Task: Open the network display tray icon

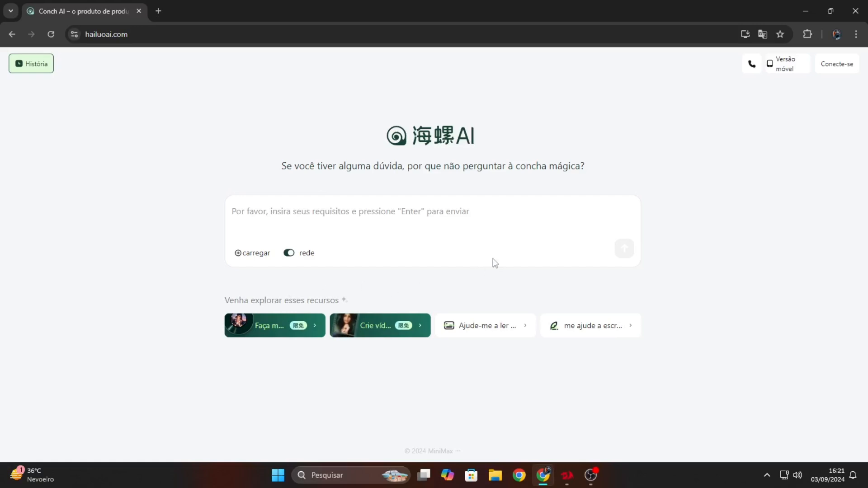Action: pyautogui.click(x=784, y=475)
